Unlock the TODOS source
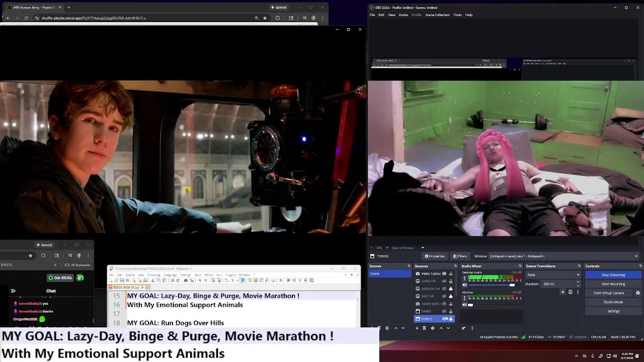The image size is (644, 362). (x=451, y=319)
